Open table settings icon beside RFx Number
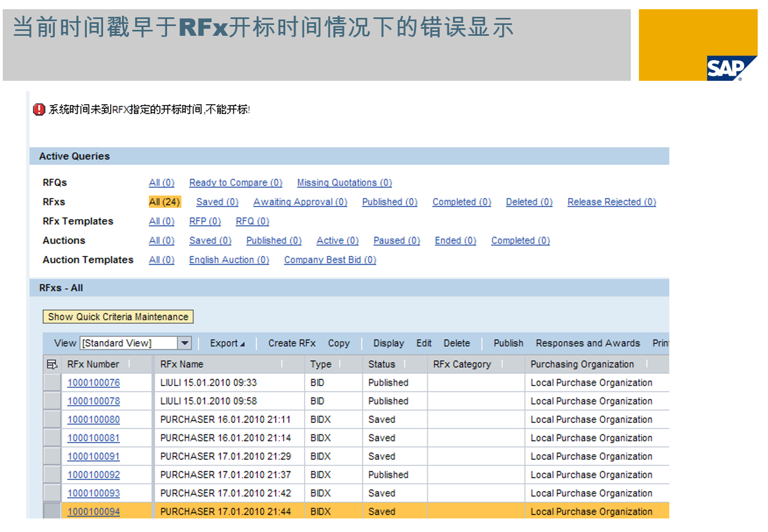Screen dimensions: 768x532 [52, 364]
